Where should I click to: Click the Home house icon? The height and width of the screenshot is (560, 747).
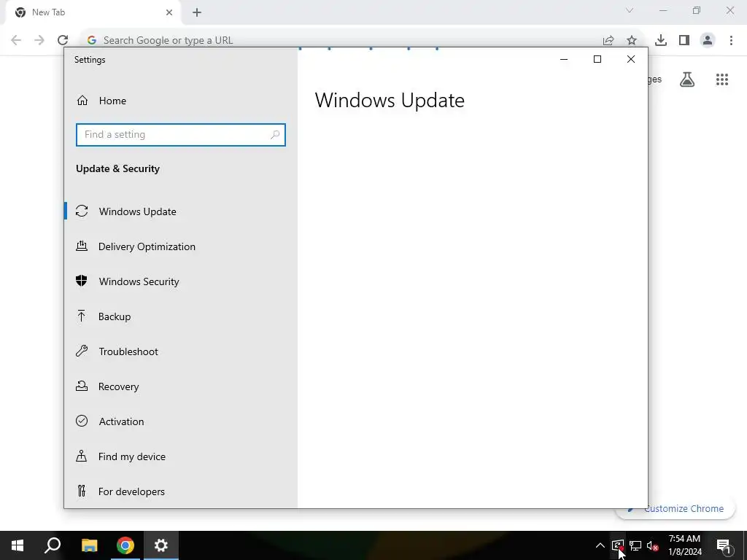coord(82,101)
